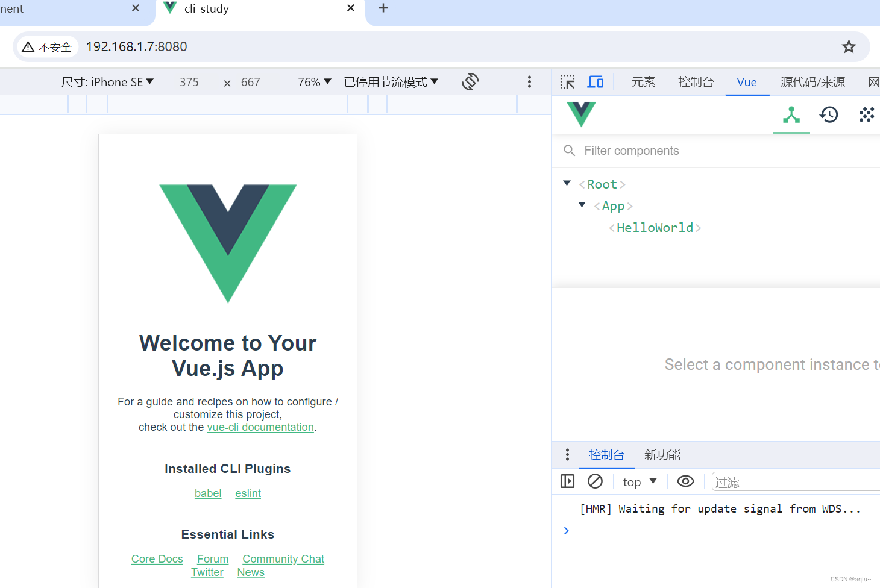Open a new browser tab
This screenshot has width=880, height=588.
point(383,8)
